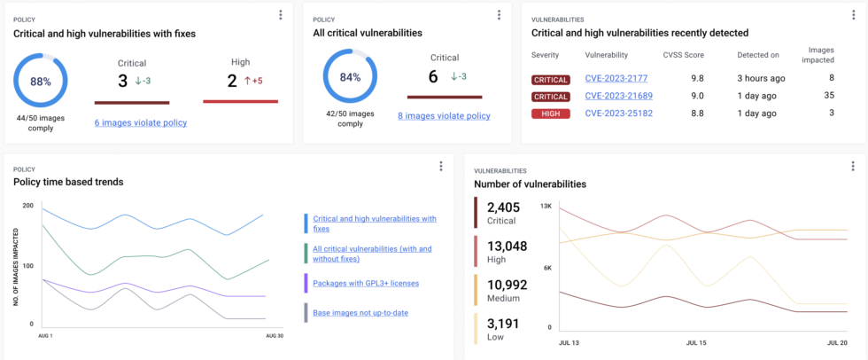868x360 pixels.
Task: Click 'Critical and high vulnerabilities with fixes' legend link
Action: pyautogui.click(x=375, y=223)
